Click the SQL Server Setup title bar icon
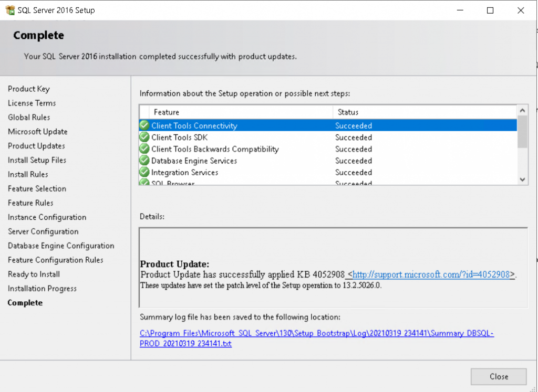The width and height of the screenshot is (538, 392). [11, 10]
